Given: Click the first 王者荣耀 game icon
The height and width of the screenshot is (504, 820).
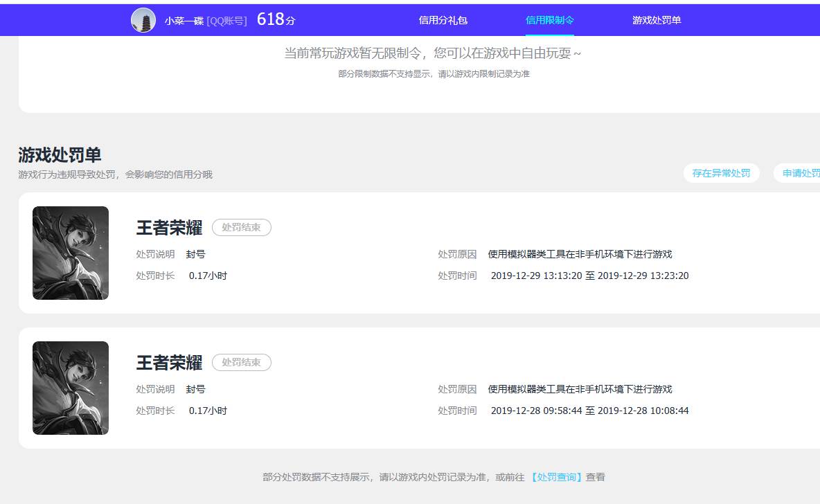Looking at the screenshot, I should pos(70,253).
